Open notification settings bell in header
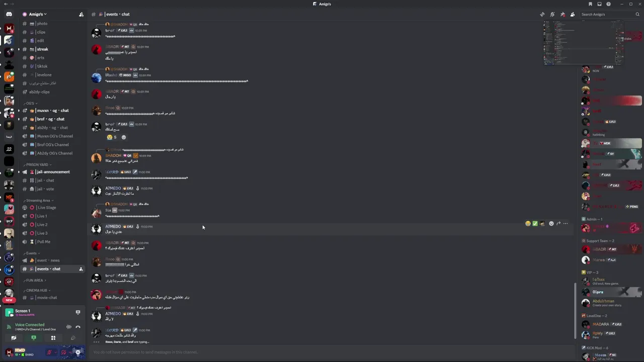 tap(552, 14)
